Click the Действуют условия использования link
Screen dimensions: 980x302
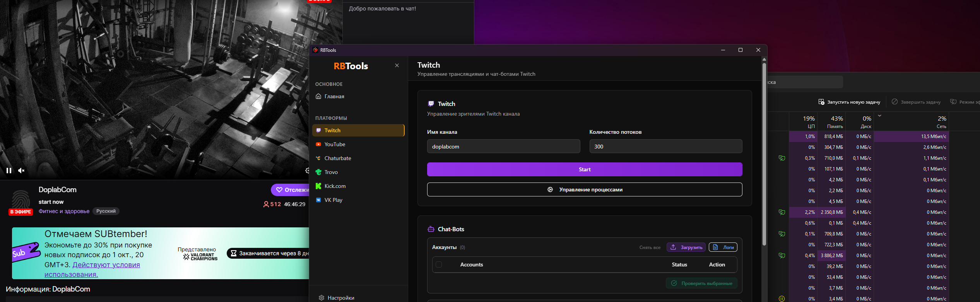pos(106,265)
